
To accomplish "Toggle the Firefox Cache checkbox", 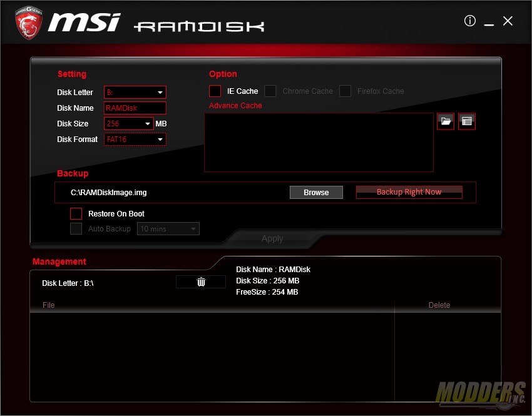I will [x=345, y=91].
